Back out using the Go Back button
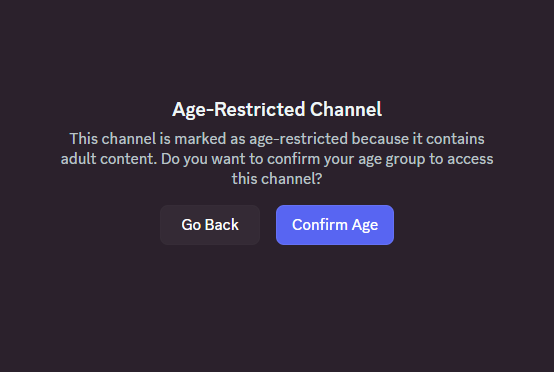The width and height of the screenshot is (554, 372). coord(210,225)
